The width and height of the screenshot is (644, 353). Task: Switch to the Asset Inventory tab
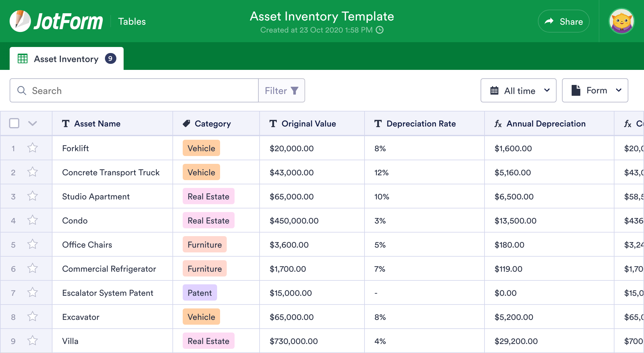[x=66, y=59]
